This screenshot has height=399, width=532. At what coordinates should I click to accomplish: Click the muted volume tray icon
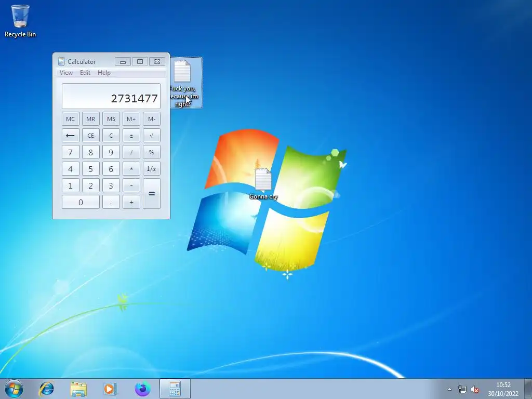[475, 389]
